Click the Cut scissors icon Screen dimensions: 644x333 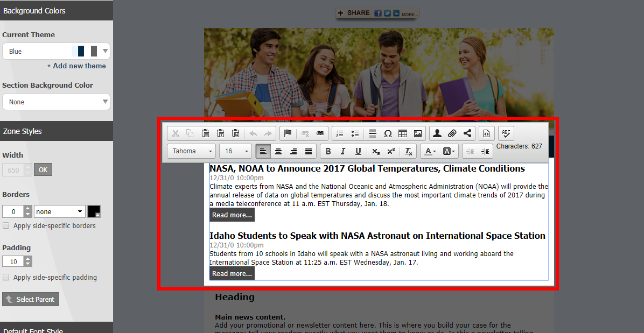[176, 133]
